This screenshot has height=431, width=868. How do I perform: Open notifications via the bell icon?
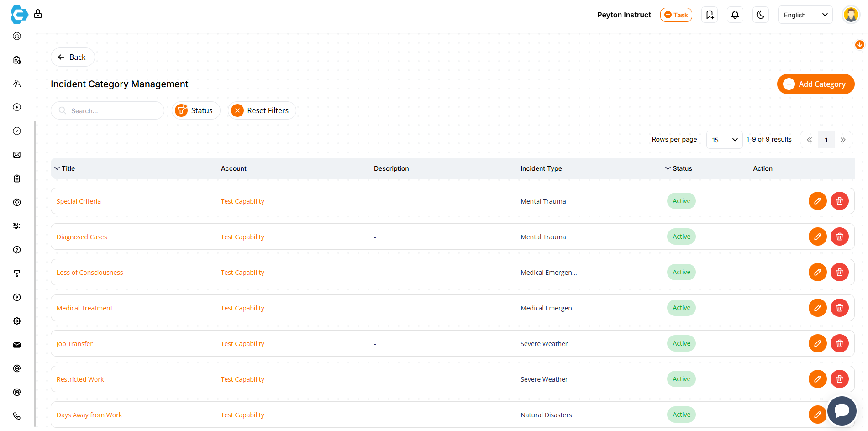pos(735,15)
